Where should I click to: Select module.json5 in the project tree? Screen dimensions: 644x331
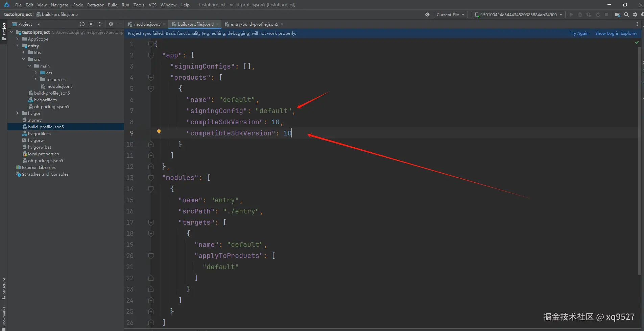pyautogui.click(x=57, y=86)
